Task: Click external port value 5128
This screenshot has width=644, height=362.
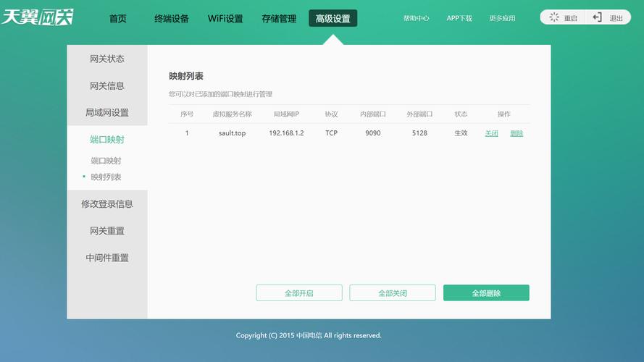Action: coord(419,133)
